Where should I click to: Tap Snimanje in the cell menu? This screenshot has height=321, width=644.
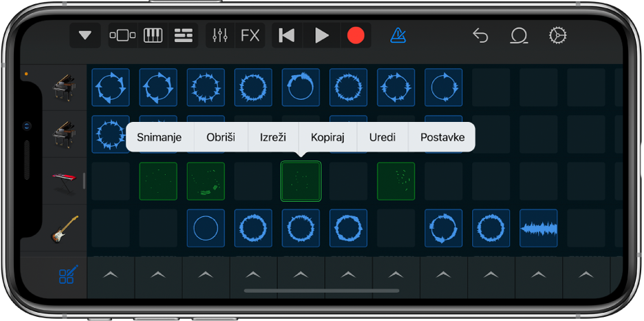[x=159, y=137]
